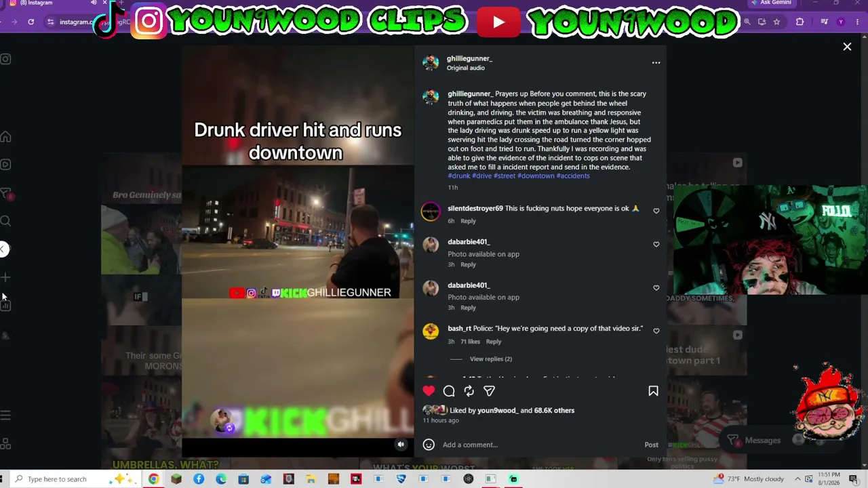Open Search in the Instagram sidebar
Viewport: 868px width, 488px height.
point(5,221)
